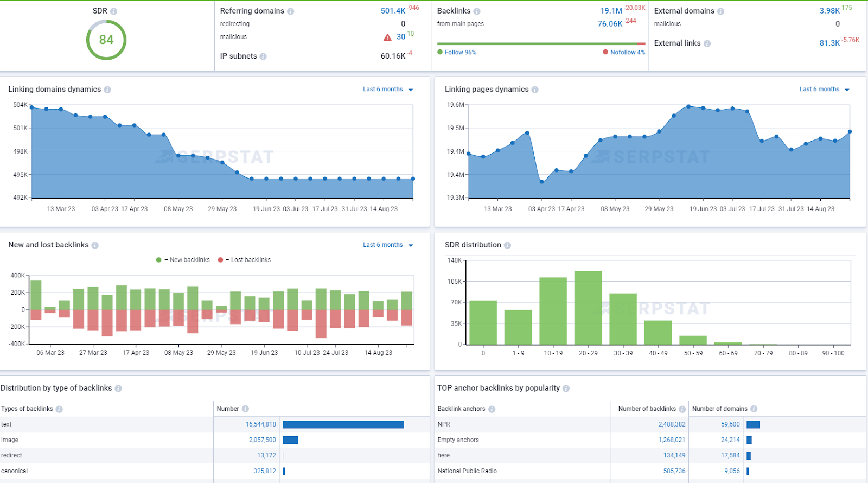Screen dimensions: 868x483
Task: Click info icon by Linking pages dynamics
Action: (535, 90)
